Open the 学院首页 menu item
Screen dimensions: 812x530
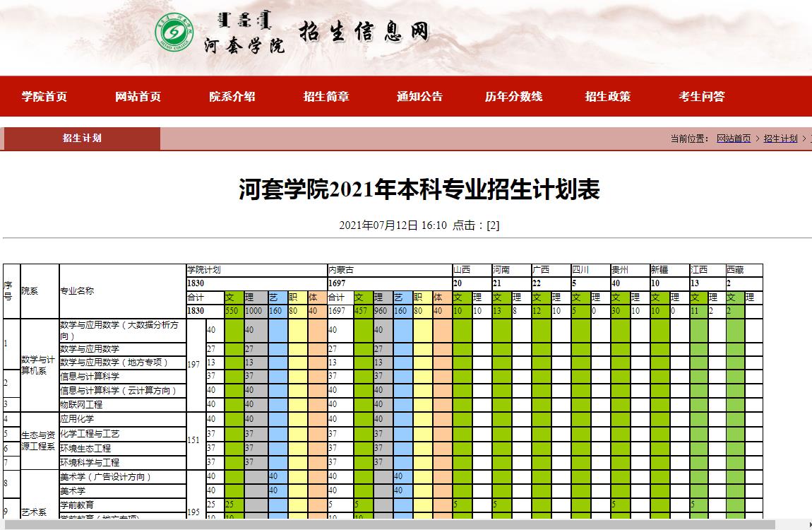(44, 97)
